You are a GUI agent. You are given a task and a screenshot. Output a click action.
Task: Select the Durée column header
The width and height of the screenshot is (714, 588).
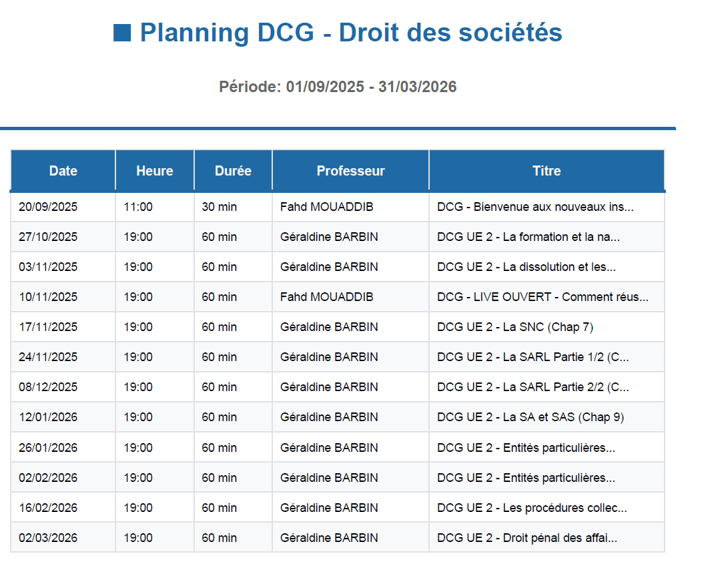[x=233, y=171]
